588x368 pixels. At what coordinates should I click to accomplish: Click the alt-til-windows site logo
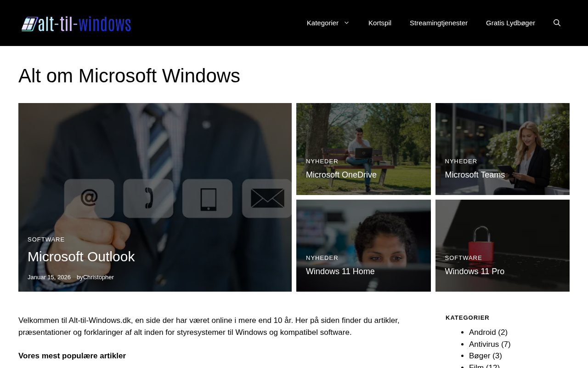[x=76, y=24]
